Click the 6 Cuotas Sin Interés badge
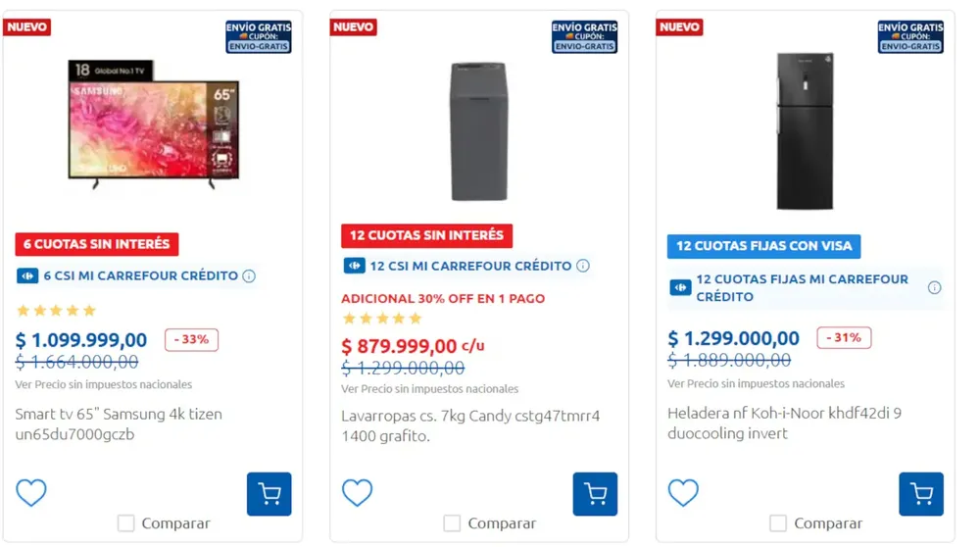The height and width of the screenshot is (547, 980). [97, 244]
